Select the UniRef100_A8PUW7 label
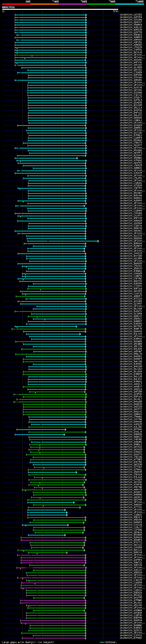The height and width of the screenshot is (644, 146). (x=131, y=352)
